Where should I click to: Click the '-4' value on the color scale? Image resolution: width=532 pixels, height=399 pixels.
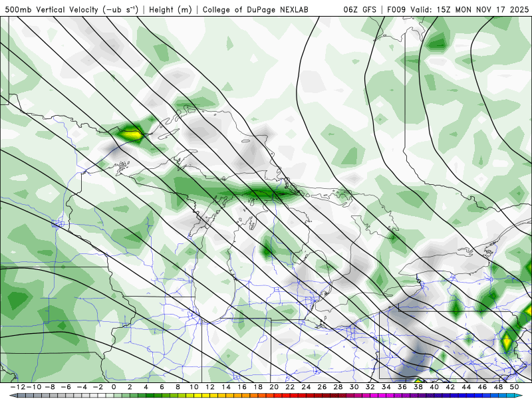[x=82, y=387]
